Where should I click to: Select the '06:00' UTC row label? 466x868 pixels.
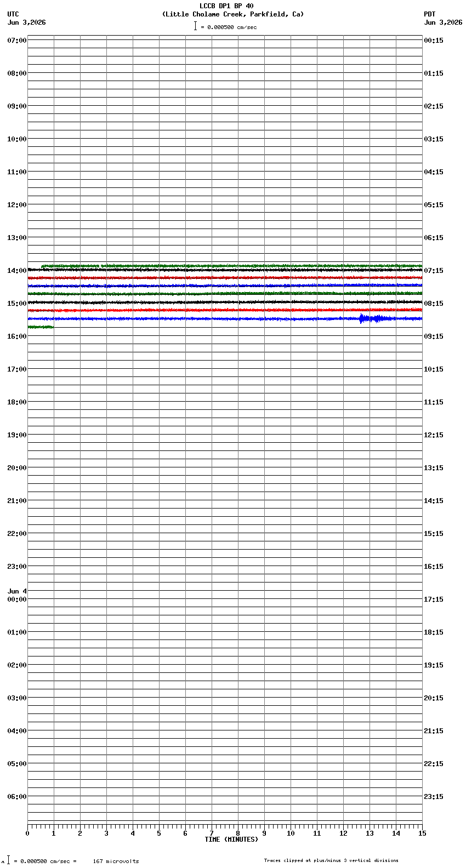point(17,797)
